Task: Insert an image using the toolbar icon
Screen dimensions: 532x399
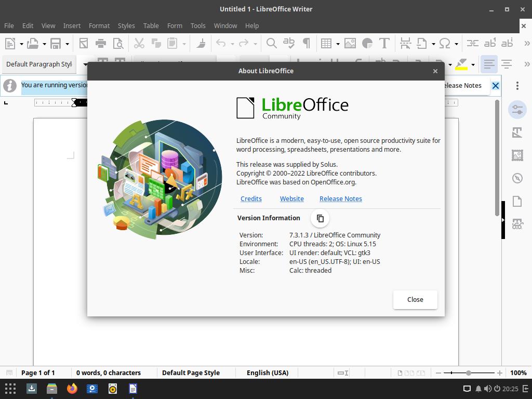Action: tap(350, 44)
